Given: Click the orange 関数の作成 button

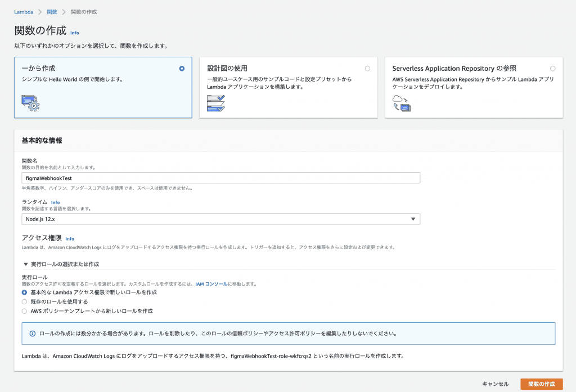Looking at the screenshot, I should pos(542,384).
